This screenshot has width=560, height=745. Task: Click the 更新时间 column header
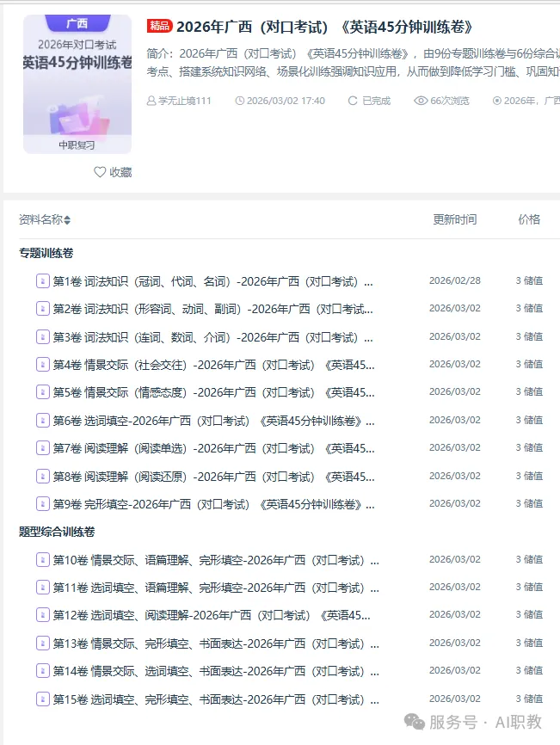coord(455,219)
